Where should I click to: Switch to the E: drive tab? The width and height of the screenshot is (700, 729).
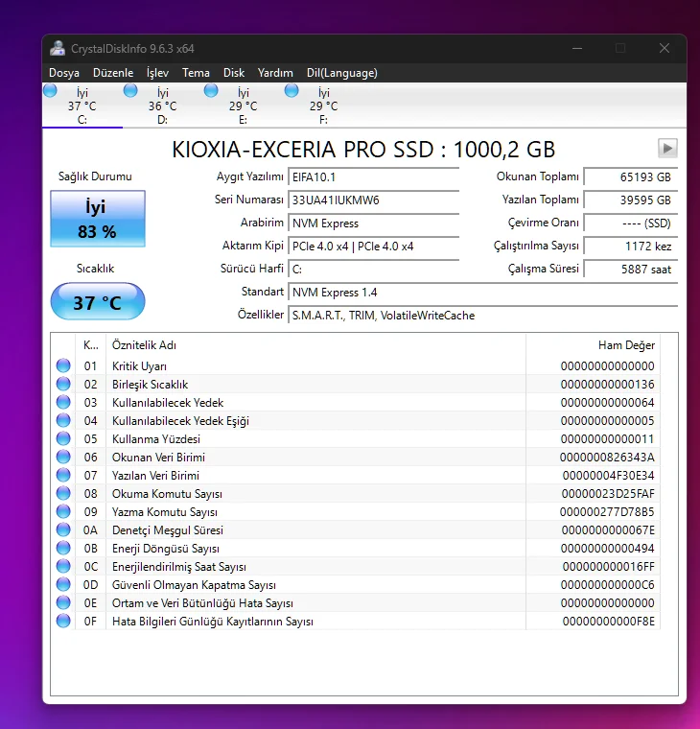pos(244,106)
